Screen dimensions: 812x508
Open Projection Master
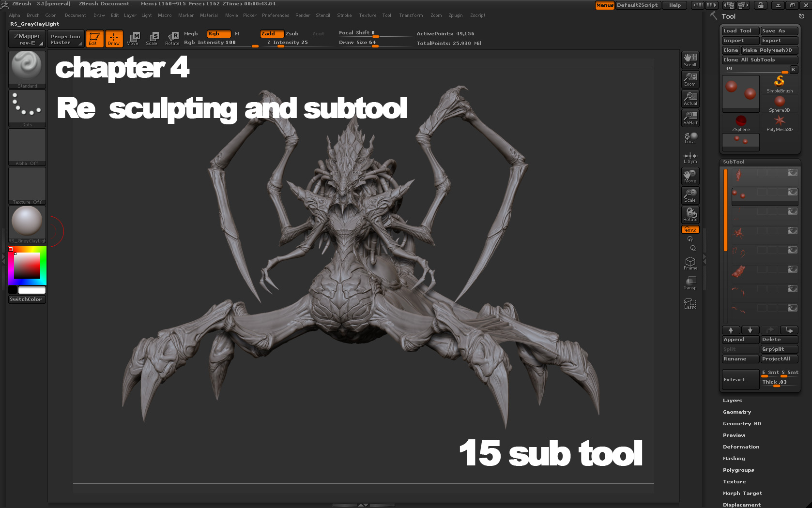pyautogui.click(x=66, y=39)
